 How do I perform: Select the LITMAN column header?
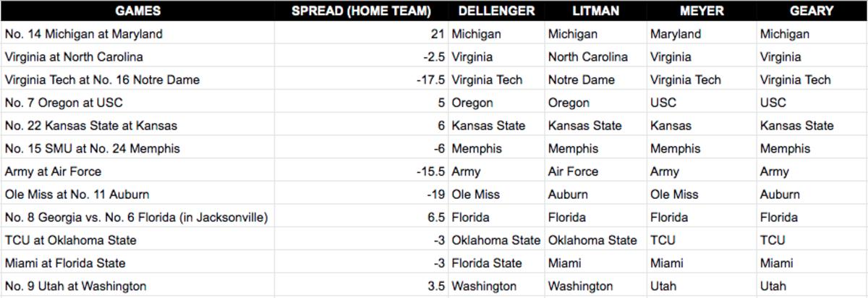(595, 11)
